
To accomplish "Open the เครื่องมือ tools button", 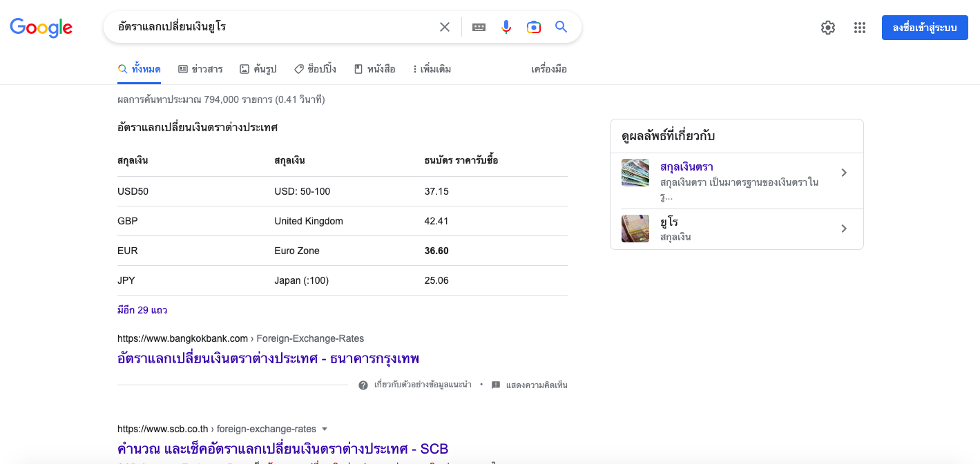I will (549, 69).
